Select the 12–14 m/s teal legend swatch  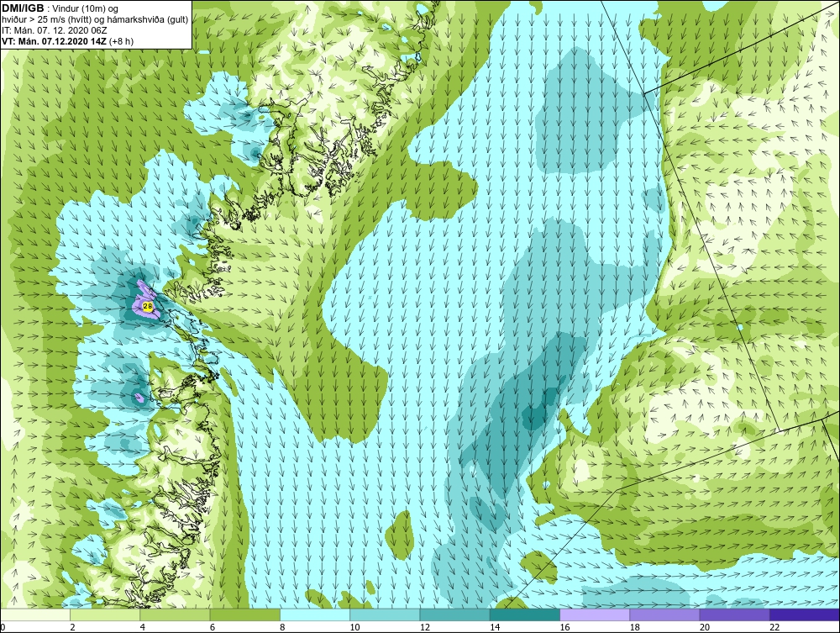click(454, 615)
